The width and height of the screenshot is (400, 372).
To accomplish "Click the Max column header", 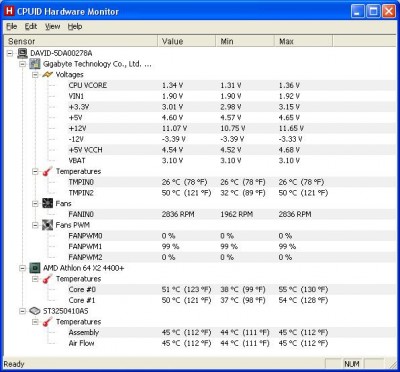I will tap(303, 41).
